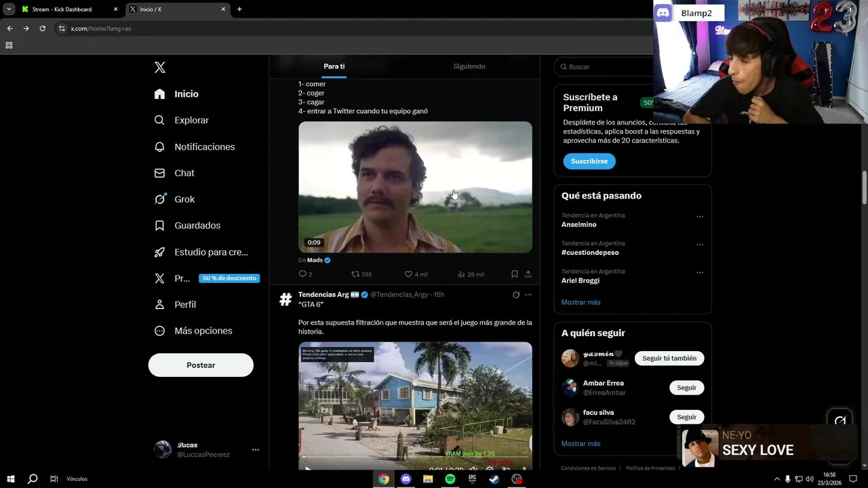Click the Postear button
This screenshot has height=488, width=868.
[201, 365]
